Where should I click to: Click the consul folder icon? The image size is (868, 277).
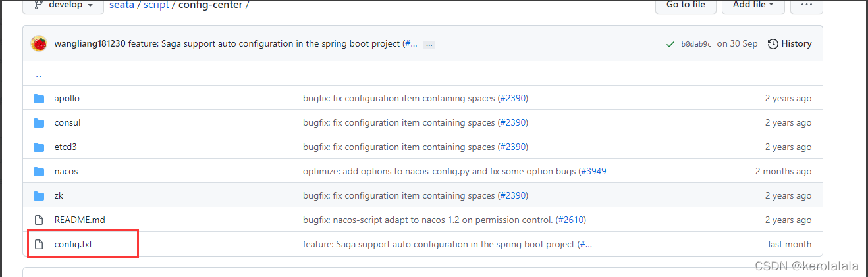[x=40, y=123]
